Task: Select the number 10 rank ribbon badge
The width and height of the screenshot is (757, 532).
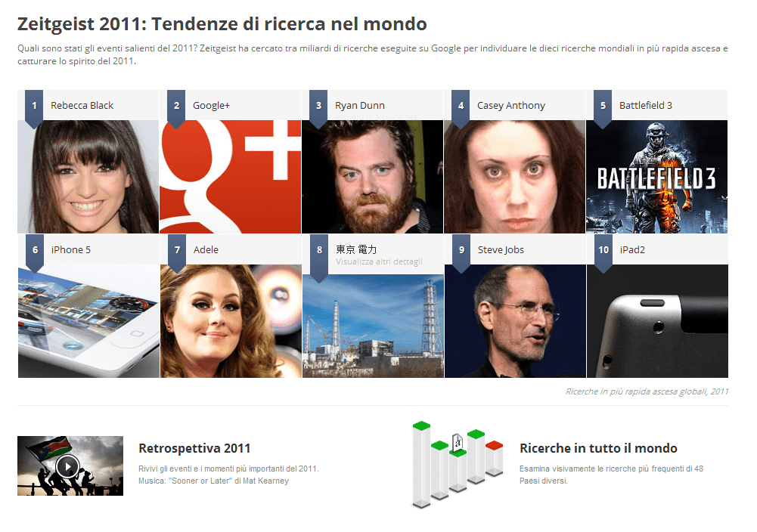Action: pyautogui.click(x=603, y=253)
